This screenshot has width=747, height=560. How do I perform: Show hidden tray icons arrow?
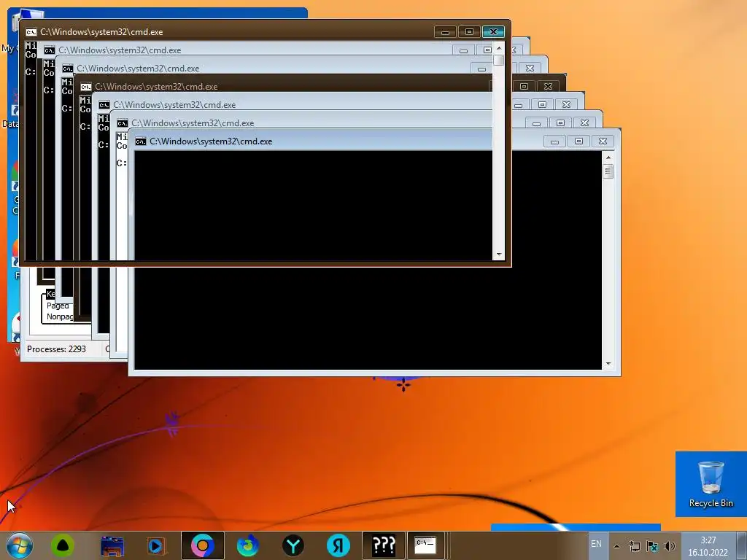[x=616, y=545]
